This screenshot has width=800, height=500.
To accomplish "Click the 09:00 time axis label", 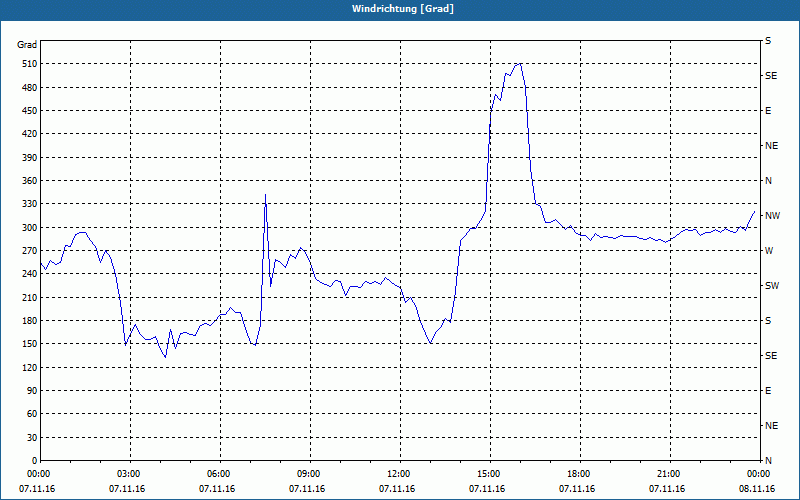I will point(307,474).
